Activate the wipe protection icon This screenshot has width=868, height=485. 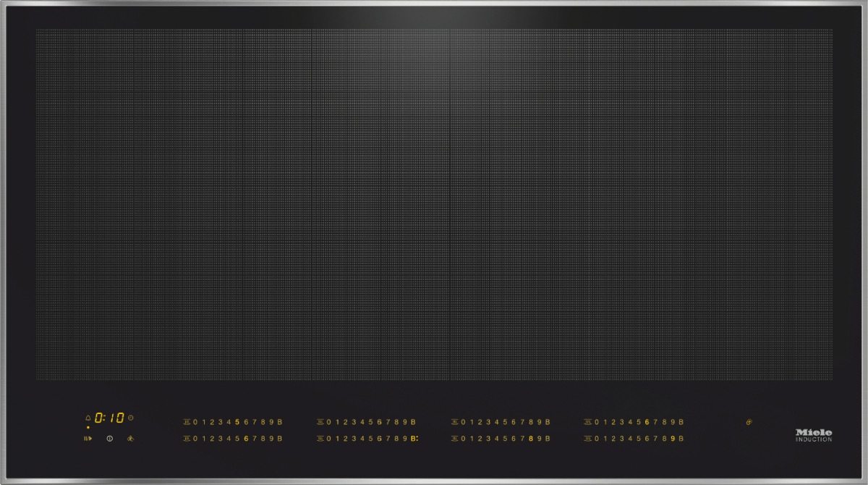click(130, 439)
